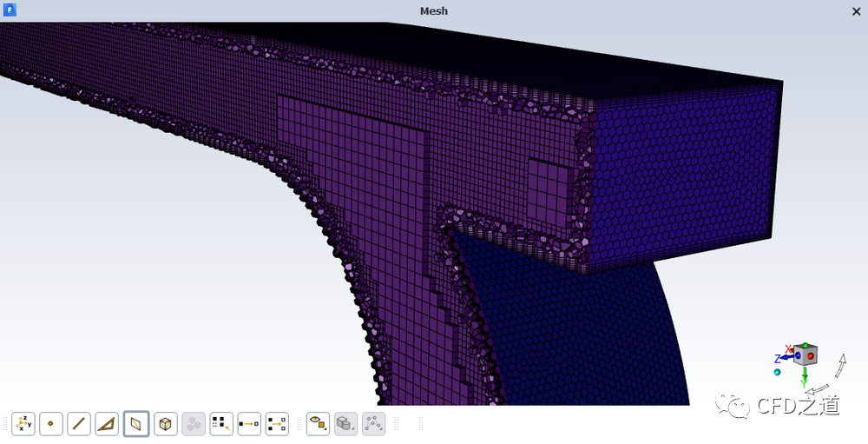This screenshot has height=444, width=868.
Task: Click the first squares-with-arrow toolbar icon
Action: pyautogui.click(x=249, y=424)
